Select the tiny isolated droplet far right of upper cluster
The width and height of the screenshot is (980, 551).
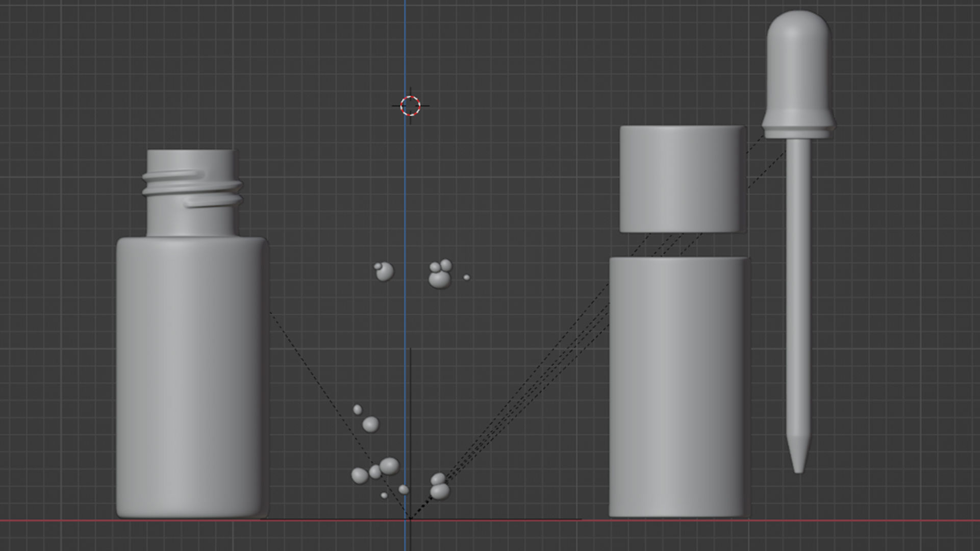point(466,278)
